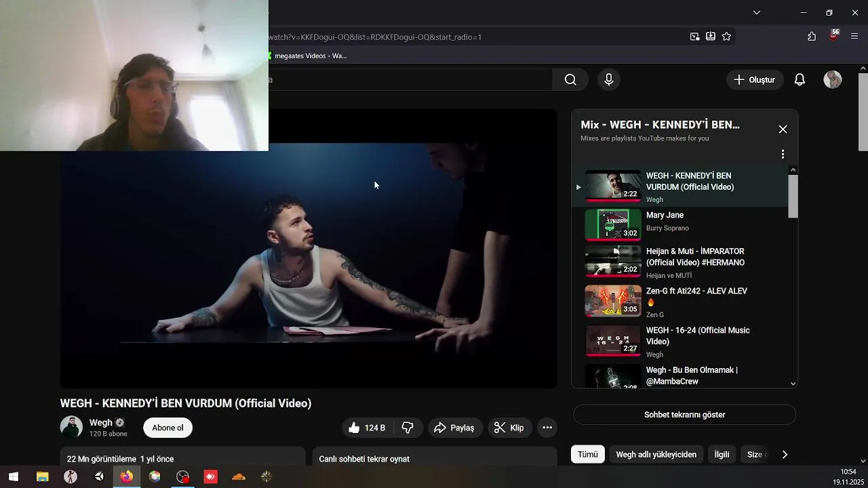Click Sohbet tekrarını göster button
The image size is (868, 488).
pos(684,415)
